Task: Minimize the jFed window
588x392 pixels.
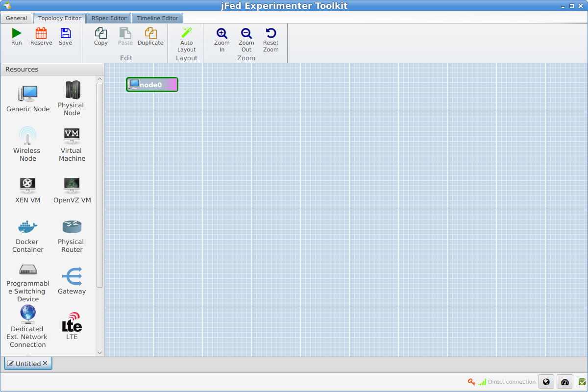Action: pos(563,6)
